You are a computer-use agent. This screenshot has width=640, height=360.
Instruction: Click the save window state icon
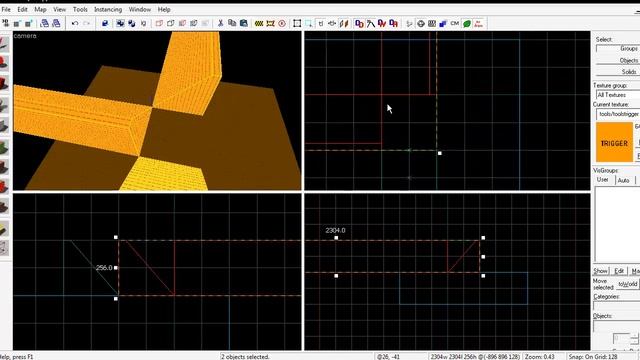click(x=56, y=23)
